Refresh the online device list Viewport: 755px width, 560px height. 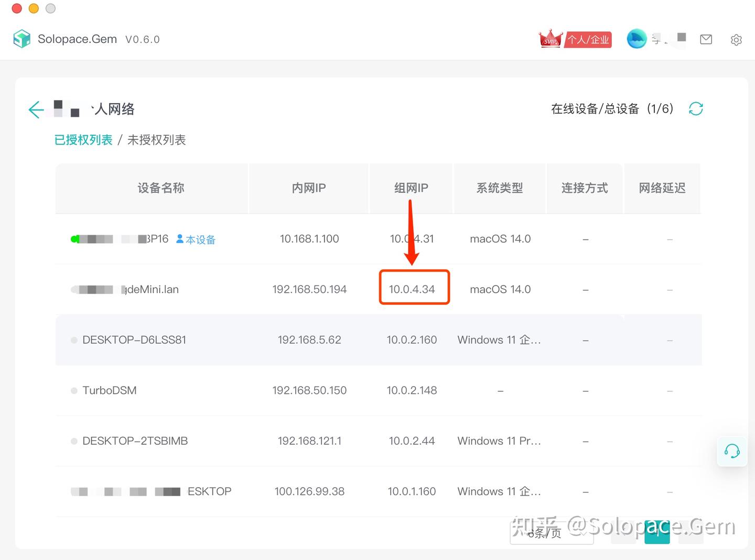click(696, 108)
